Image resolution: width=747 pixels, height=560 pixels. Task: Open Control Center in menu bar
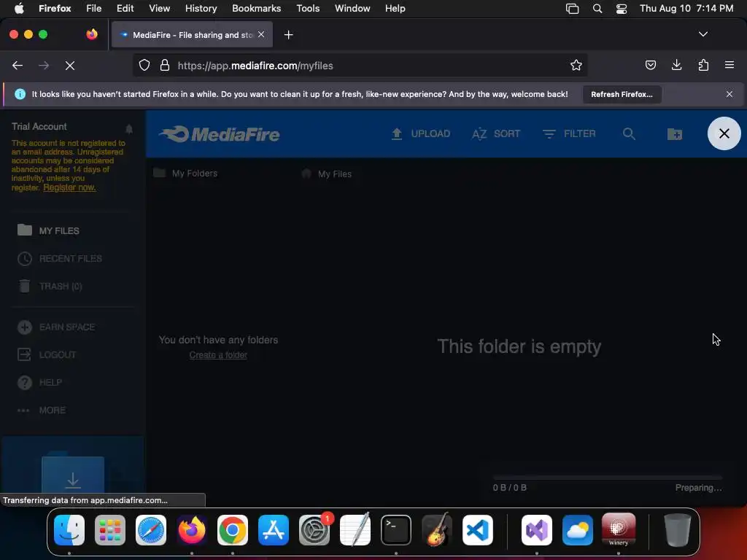622,9
